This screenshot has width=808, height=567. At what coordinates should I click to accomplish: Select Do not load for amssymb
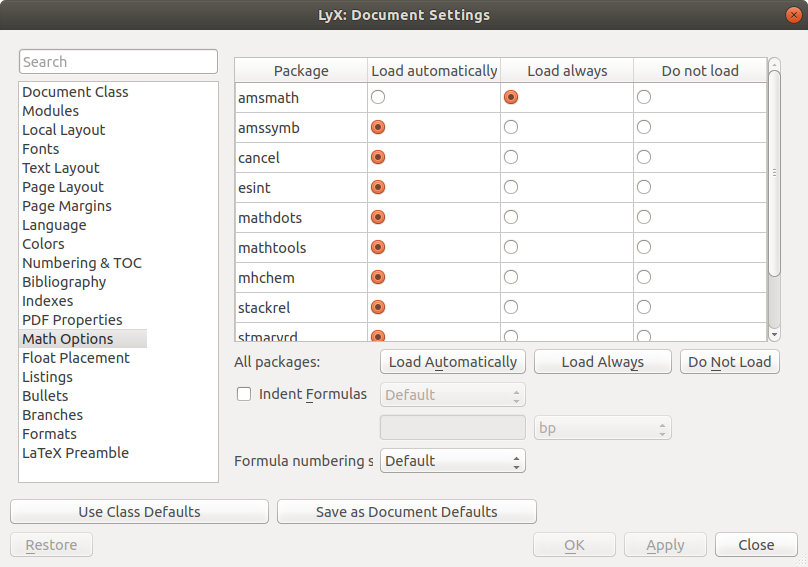pyautogui.click(x=644, y=128)
